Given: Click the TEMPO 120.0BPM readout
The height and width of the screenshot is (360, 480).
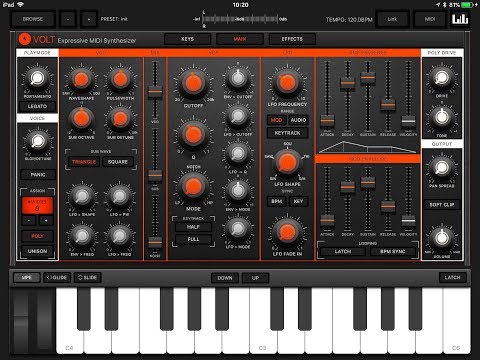Looking at the screenshot, I should pyautogui.click(x=349, y=20).
